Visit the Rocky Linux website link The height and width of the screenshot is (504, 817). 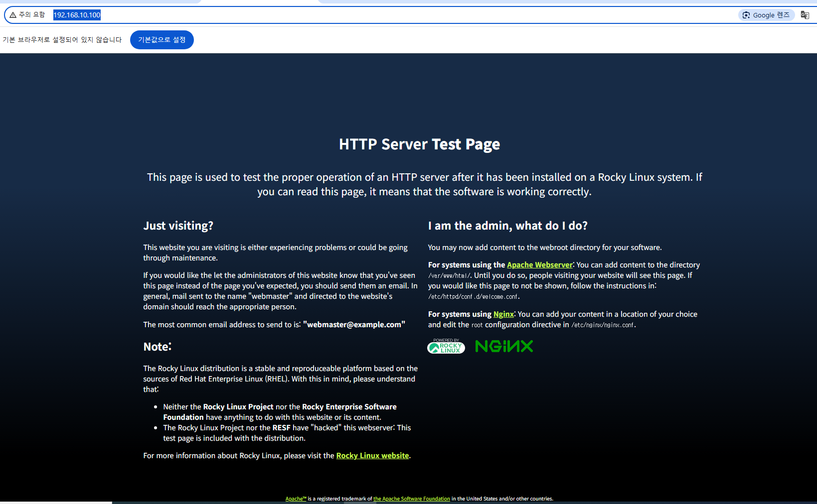[x=372, y=456]
